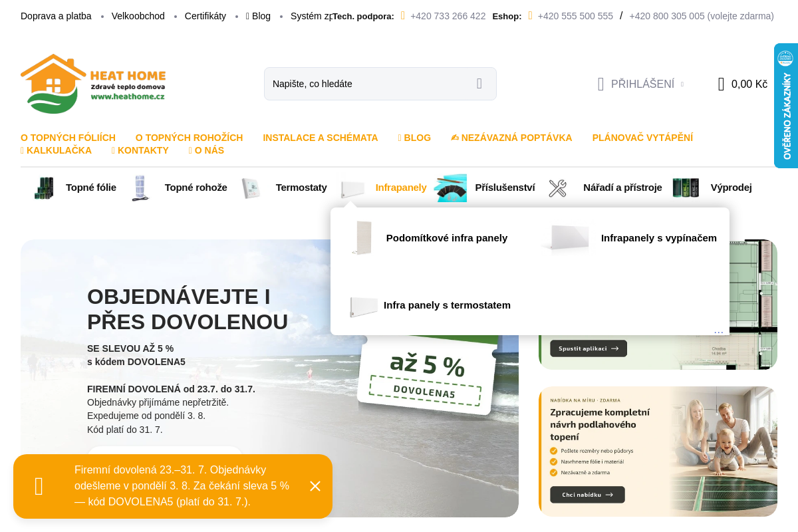Screen dimensions: 798x532
Task: Select Termostaty category label
Action: [301, 188]
